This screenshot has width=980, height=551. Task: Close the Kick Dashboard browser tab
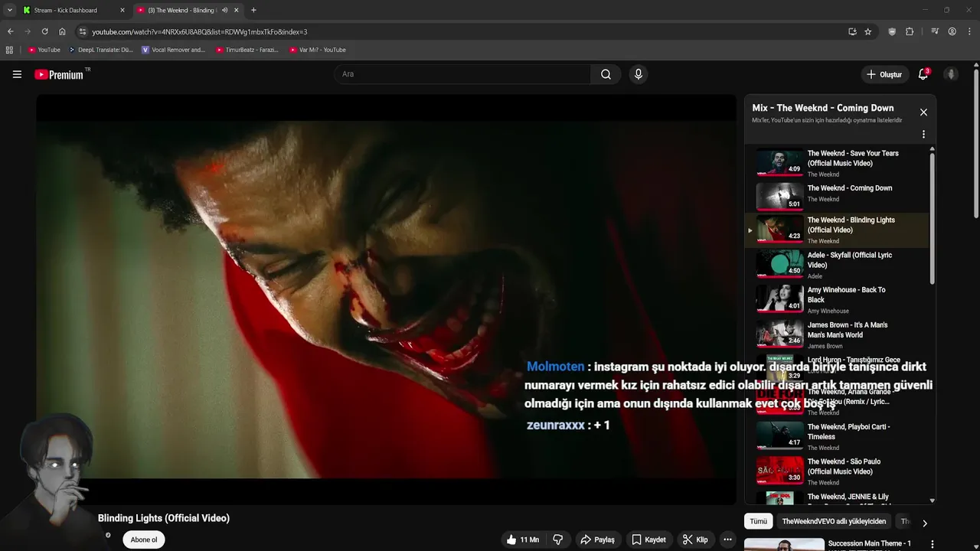point(122,10)
